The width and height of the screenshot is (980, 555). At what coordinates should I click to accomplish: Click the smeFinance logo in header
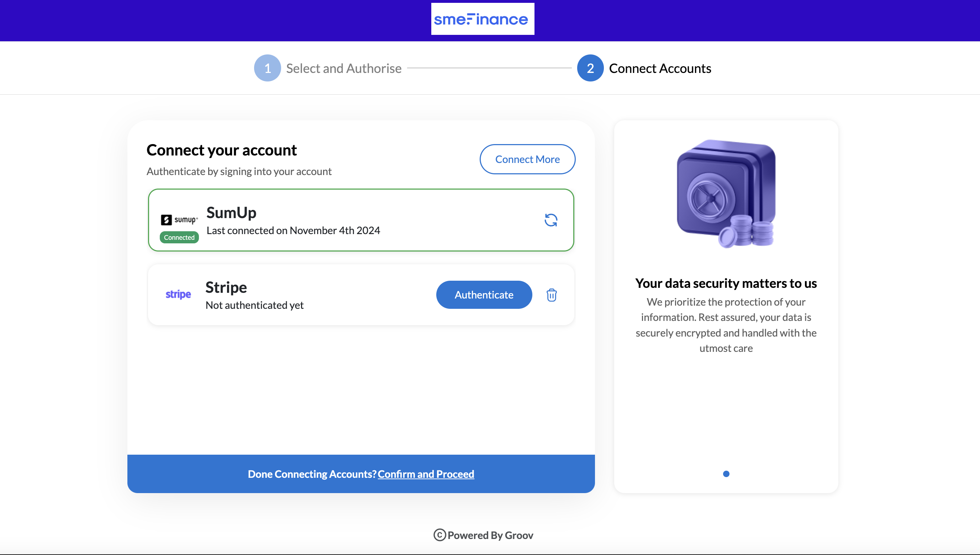(483, 19)
